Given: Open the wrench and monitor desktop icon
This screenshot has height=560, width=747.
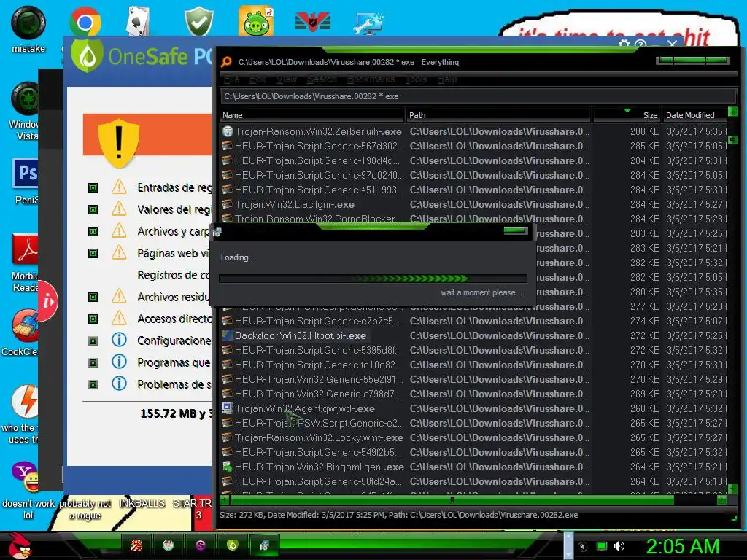Looking at the screenshot, I should coord(368,23).
